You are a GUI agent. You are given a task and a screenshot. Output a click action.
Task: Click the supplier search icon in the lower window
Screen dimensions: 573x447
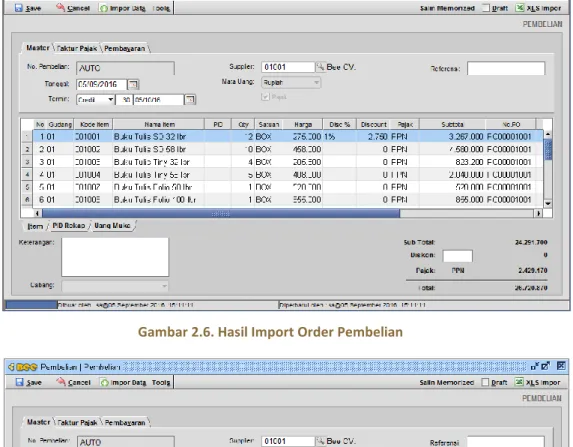point(320,441)
